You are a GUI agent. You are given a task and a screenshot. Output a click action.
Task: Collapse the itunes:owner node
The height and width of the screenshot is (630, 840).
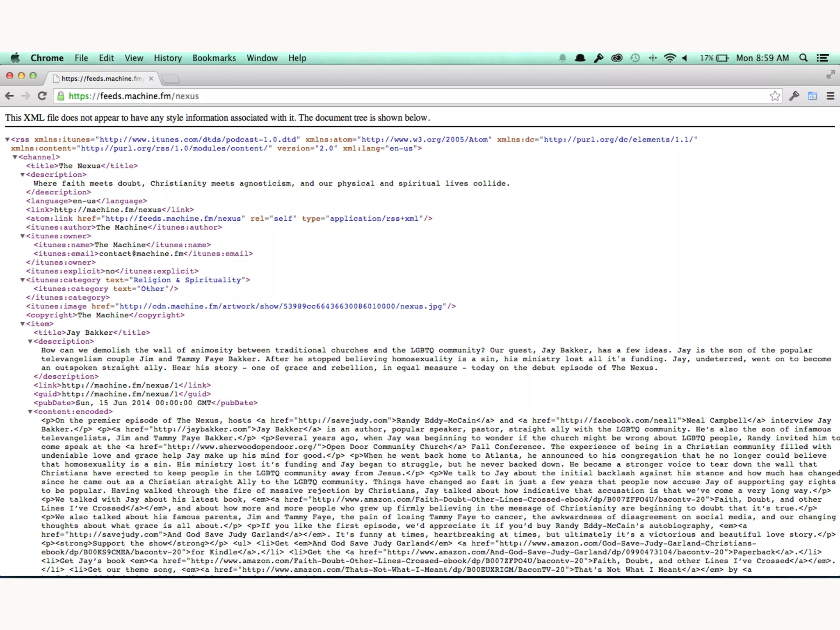[x=23, y=236]
